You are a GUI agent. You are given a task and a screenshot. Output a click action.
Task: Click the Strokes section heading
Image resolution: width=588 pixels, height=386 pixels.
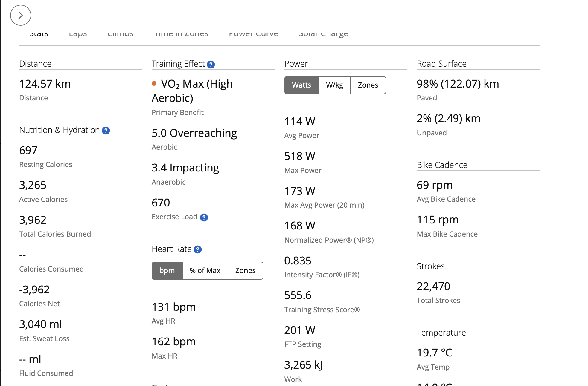[x=431, y=266]
